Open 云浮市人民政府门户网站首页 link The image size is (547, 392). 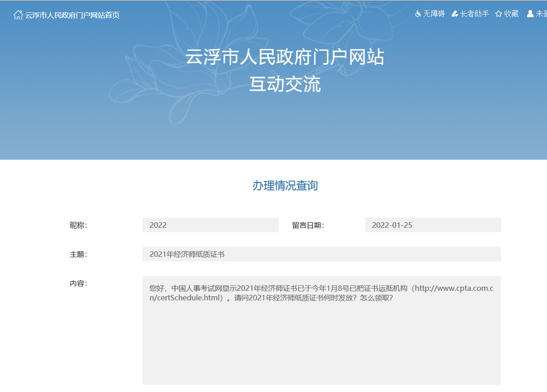pyautogui.click(x=72, y=15)
